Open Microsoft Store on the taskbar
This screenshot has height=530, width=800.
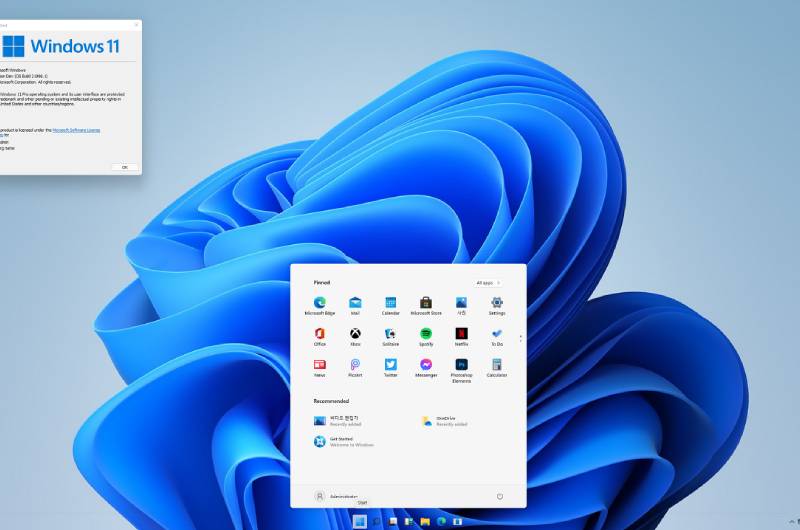pos(458,521)
